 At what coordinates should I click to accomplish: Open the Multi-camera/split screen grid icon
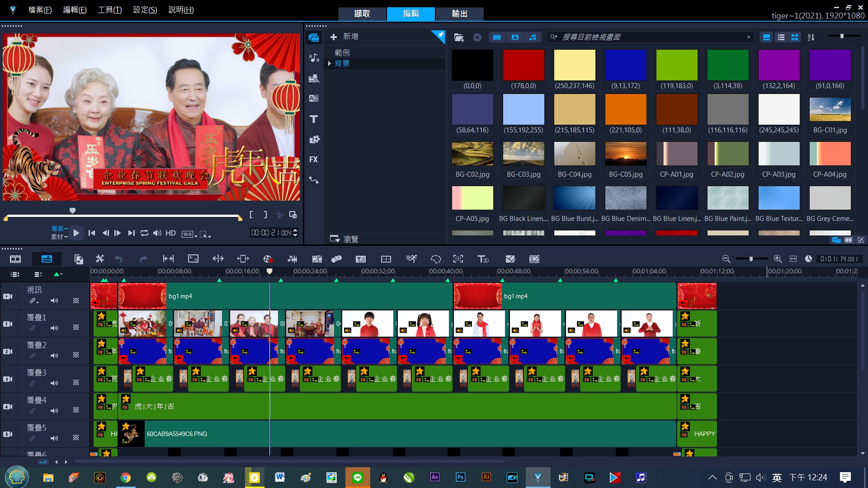point(386,259)
